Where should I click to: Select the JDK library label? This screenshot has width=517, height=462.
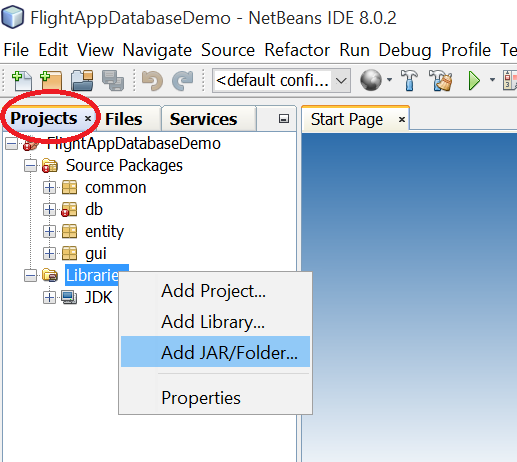98,297
